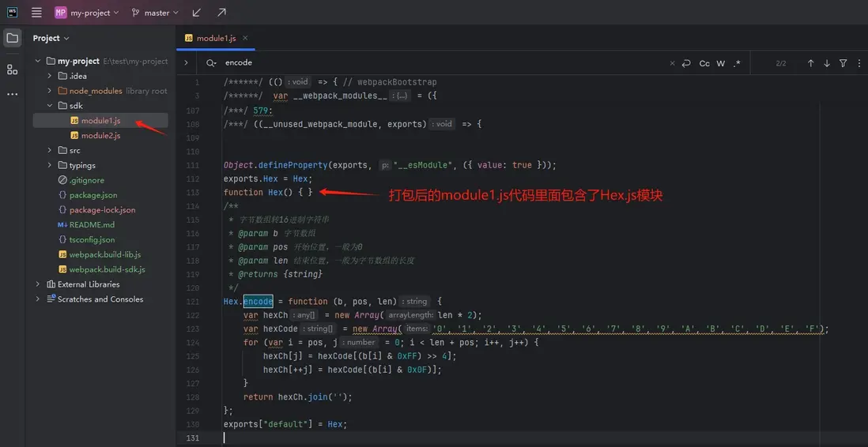The image size is (868, 447).
Task: Open tsconfig.json file
Action: point(86,239)
